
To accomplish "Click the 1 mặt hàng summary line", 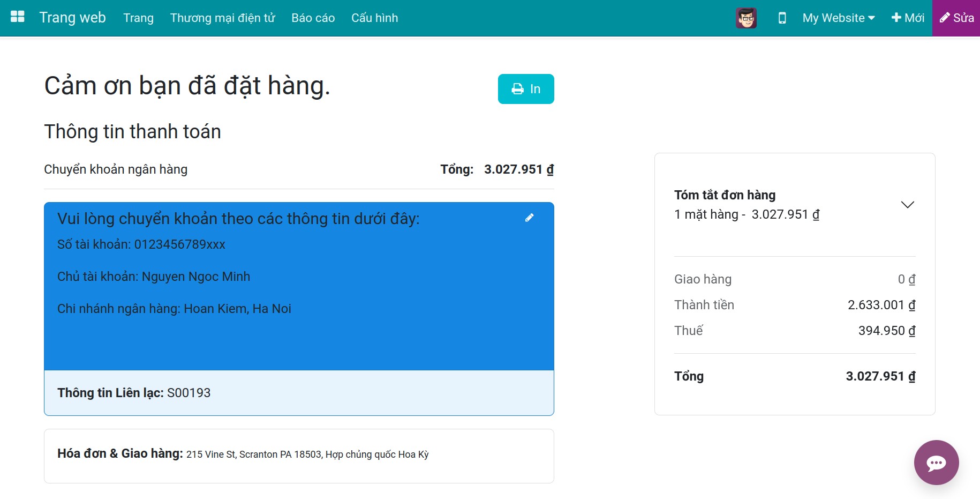I will click(x=747, y=214).
